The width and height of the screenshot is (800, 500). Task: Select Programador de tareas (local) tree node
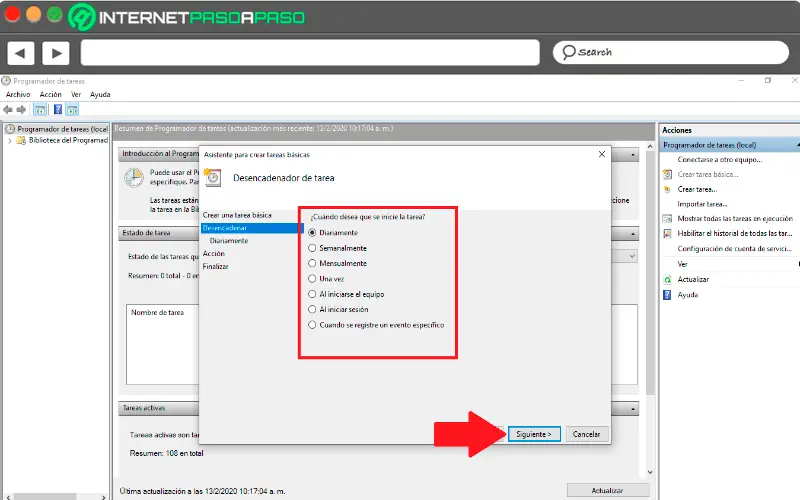tap(56, 129)
